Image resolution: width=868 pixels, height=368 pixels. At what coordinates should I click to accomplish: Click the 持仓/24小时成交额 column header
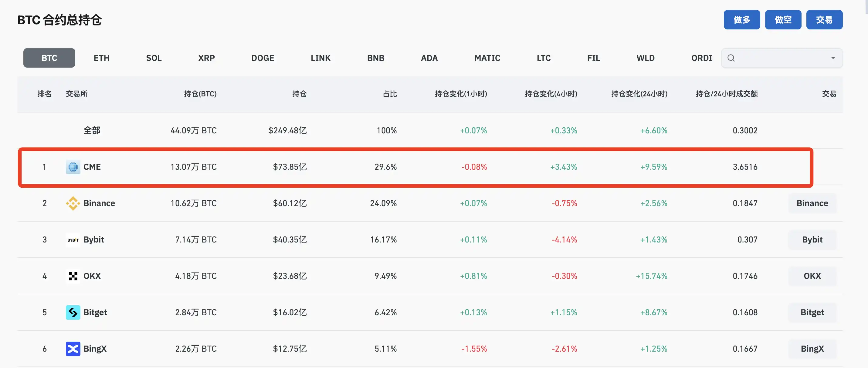click(727, 94)
